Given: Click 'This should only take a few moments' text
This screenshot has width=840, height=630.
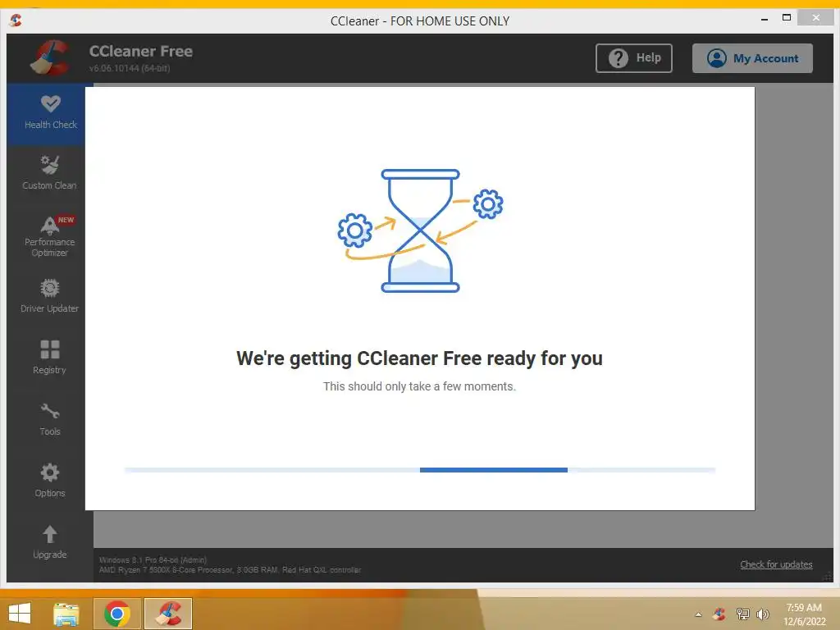Looking at the screenshot, I should pos(419,386).
